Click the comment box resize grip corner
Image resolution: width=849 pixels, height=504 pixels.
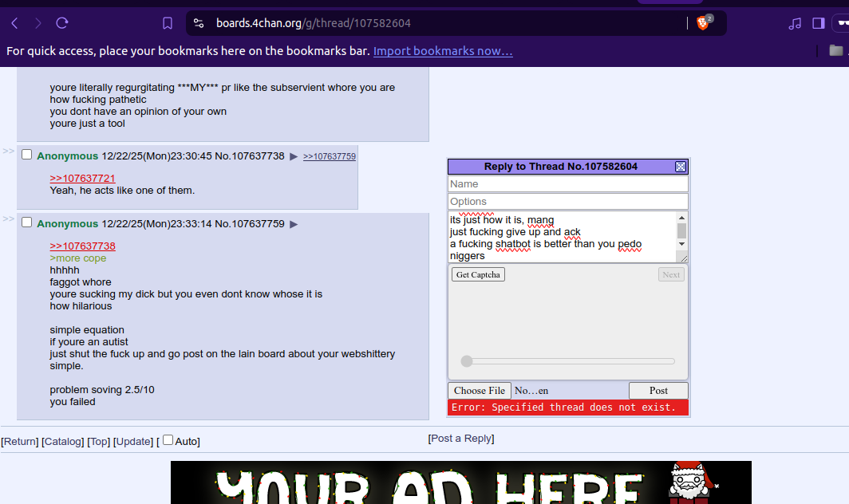pos(683,258)
